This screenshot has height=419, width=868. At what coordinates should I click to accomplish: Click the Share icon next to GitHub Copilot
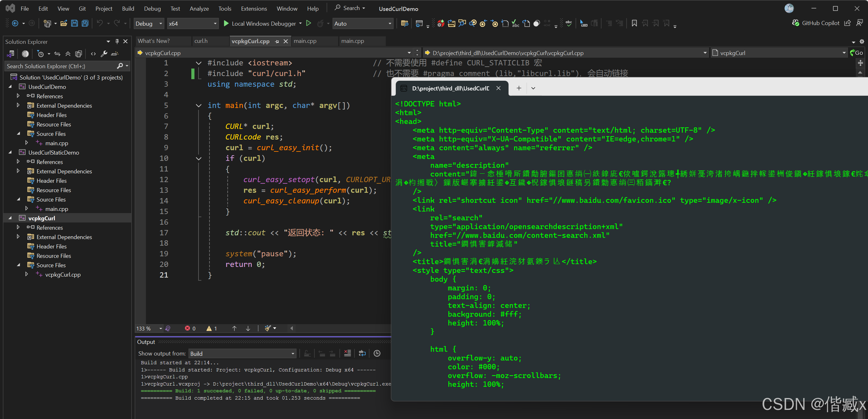click(x=847, y=23)
